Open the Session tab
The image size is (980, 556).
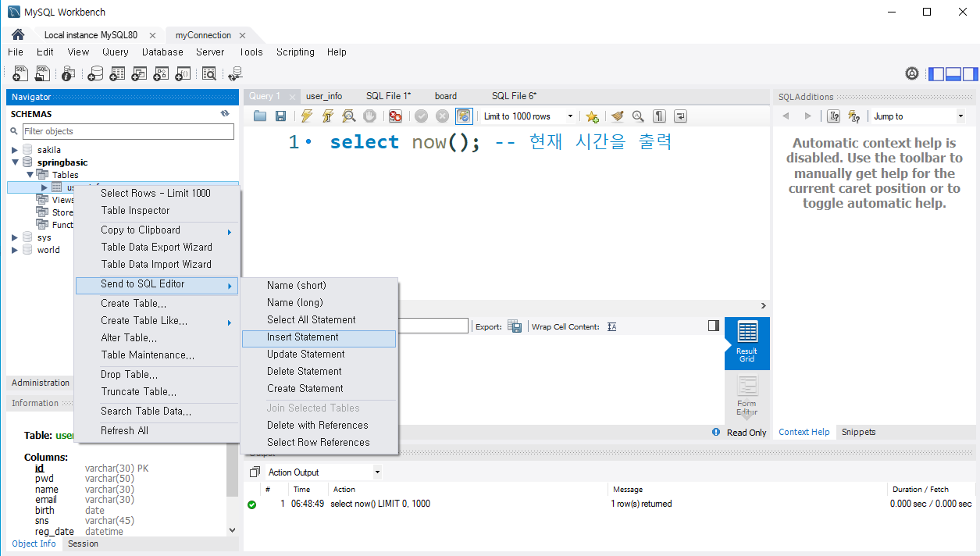(x=83, y=544)
